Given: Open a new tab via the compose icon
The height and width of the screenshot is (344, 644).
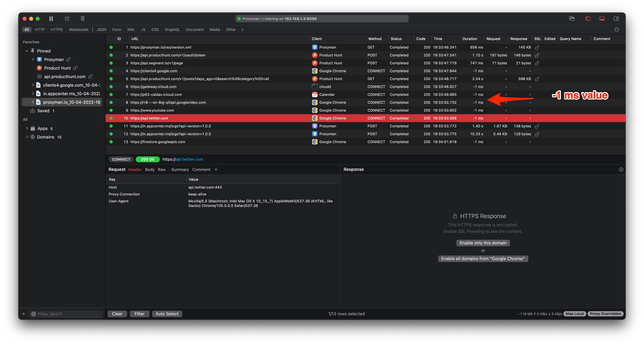Looking at the screenshot, I should point(67,19).
